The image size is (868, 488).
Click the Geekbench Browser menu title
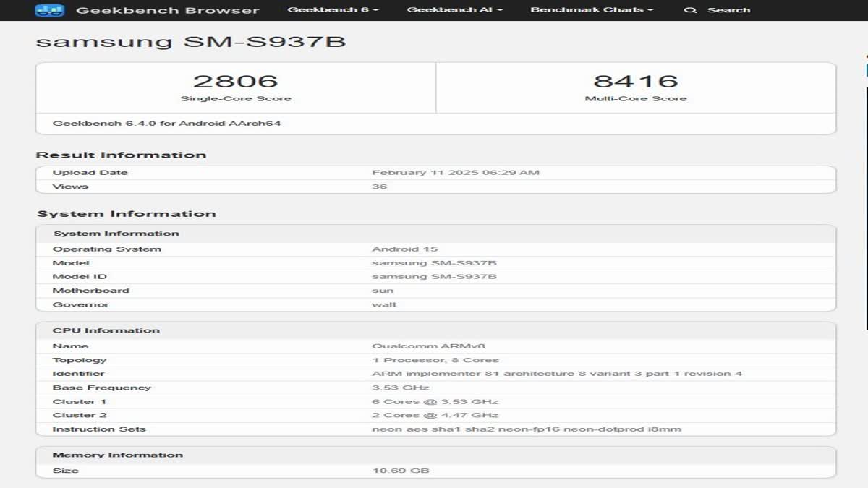pos(166,10)
